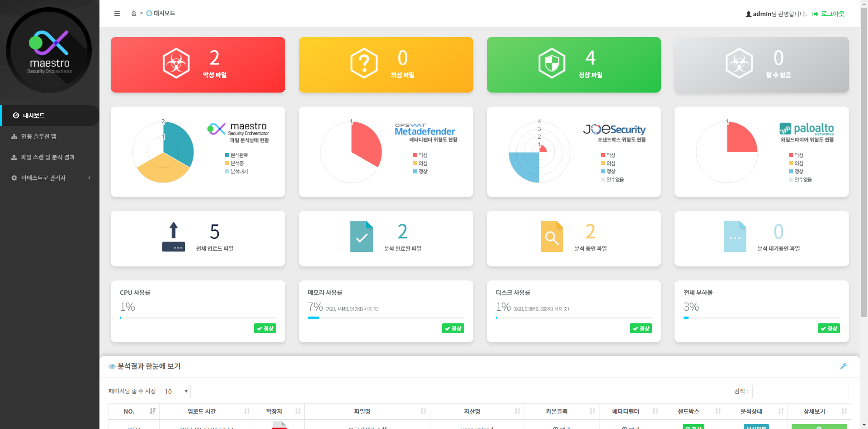Expand the 마에스트로 관리자 sidebar menu

(50, 178)
